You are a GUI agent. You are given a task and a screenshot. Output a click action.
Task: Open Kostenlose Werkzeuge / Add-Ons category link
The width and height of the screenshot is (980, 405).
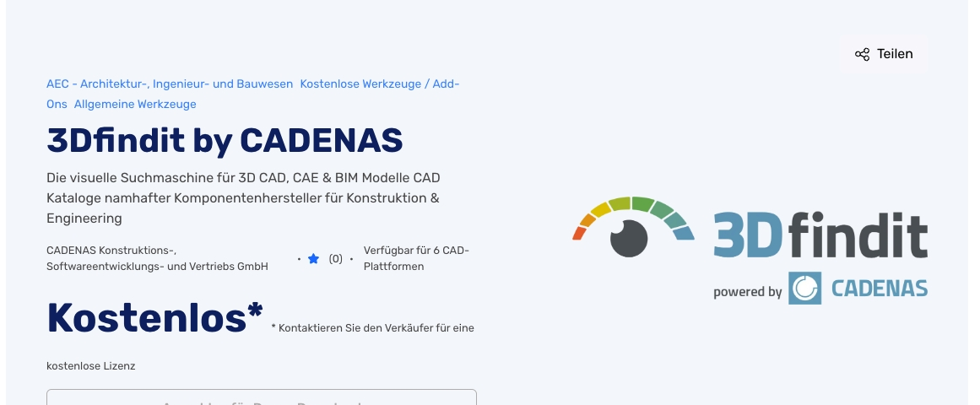click(x=379, y=84)
